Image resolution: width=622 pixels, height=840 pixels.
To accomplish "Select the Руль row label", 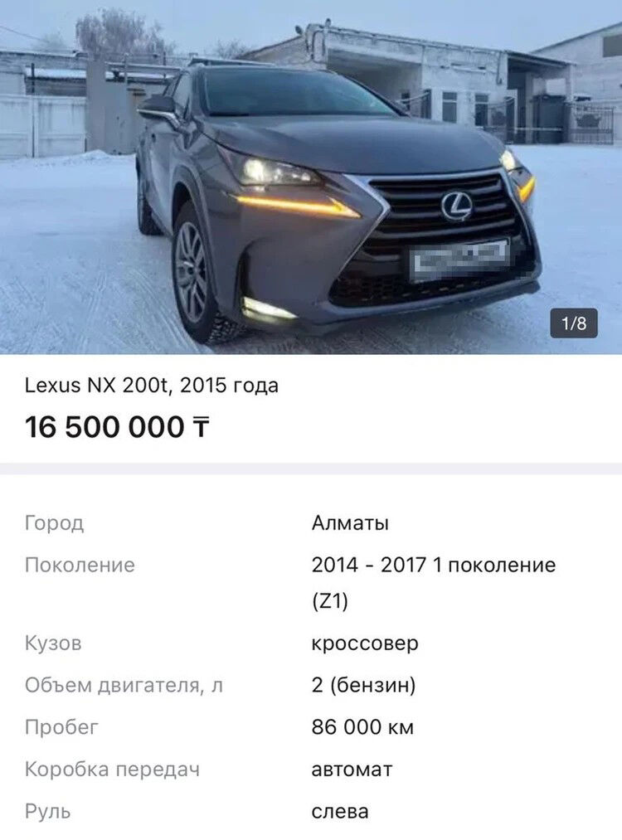I will click(x=47, y=811).
